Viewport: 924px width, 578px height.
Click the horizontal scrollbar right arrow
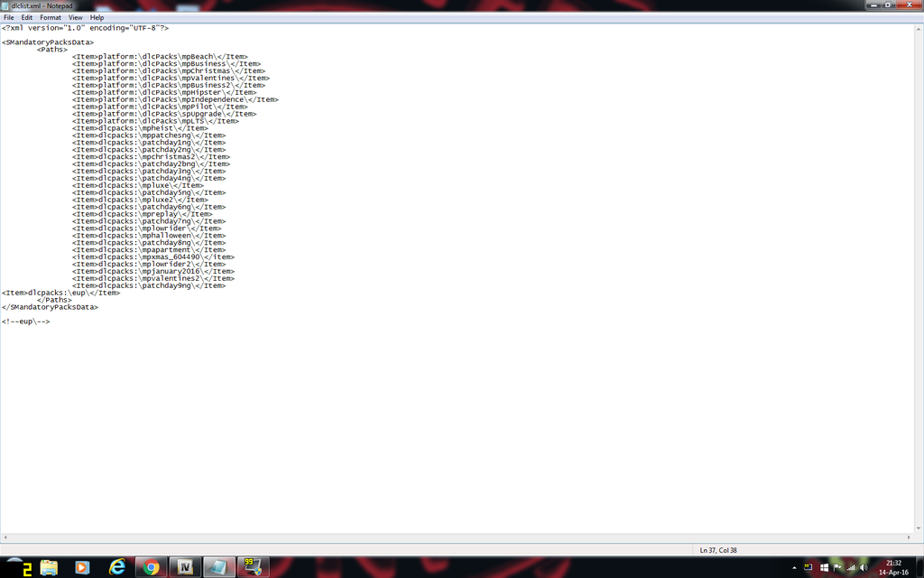909,538
